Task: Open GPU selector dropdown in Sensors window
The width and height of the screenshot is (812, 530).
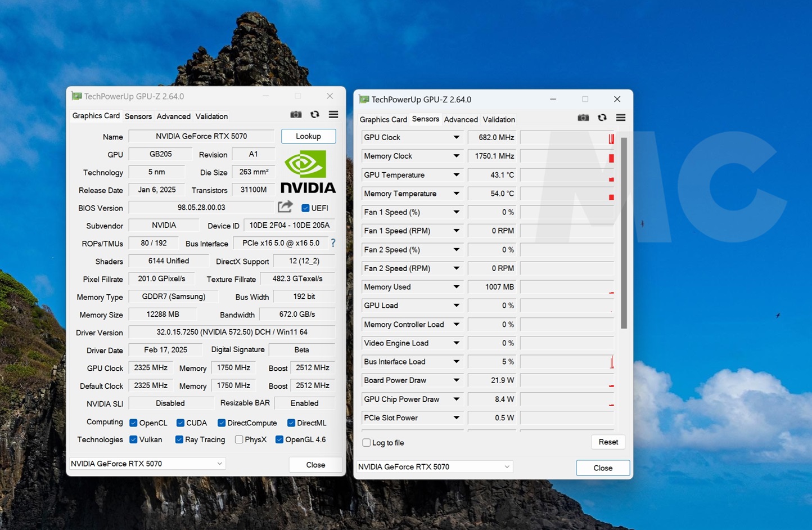Action: pos(507,467)
